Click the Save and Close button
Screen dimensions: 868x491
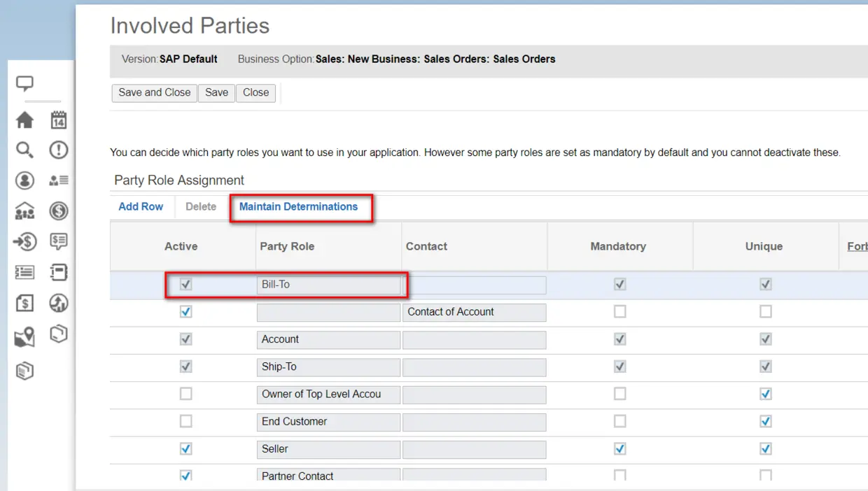click(x=154, y=92)
